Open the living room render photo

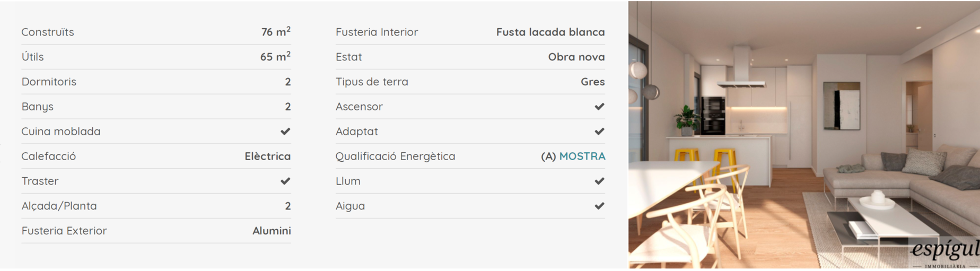pyautogui.click(x=804, y=135)
